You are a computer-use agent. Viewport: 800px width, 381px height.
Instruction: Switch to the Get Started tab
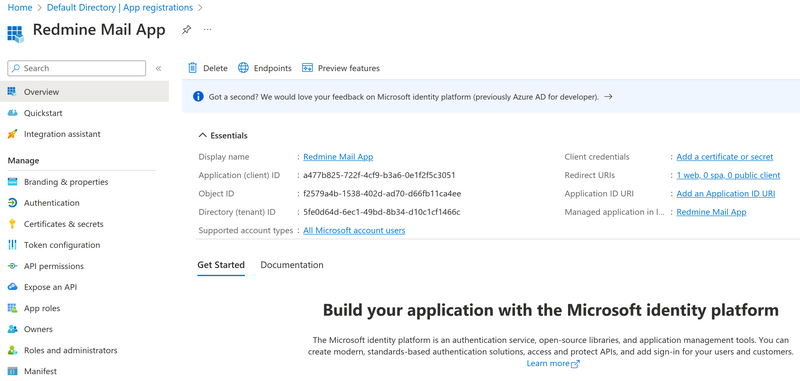tap(221, 265)
